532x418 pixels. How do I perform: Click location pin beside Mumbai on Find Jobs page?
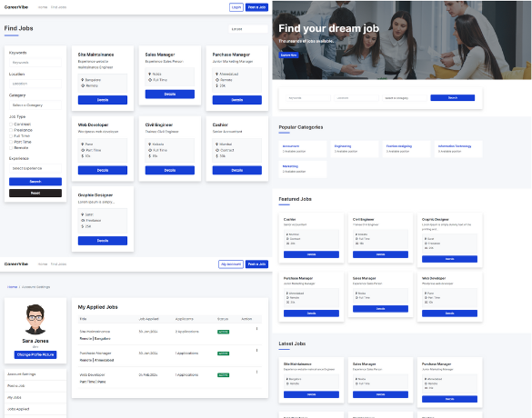click(217, 144)
